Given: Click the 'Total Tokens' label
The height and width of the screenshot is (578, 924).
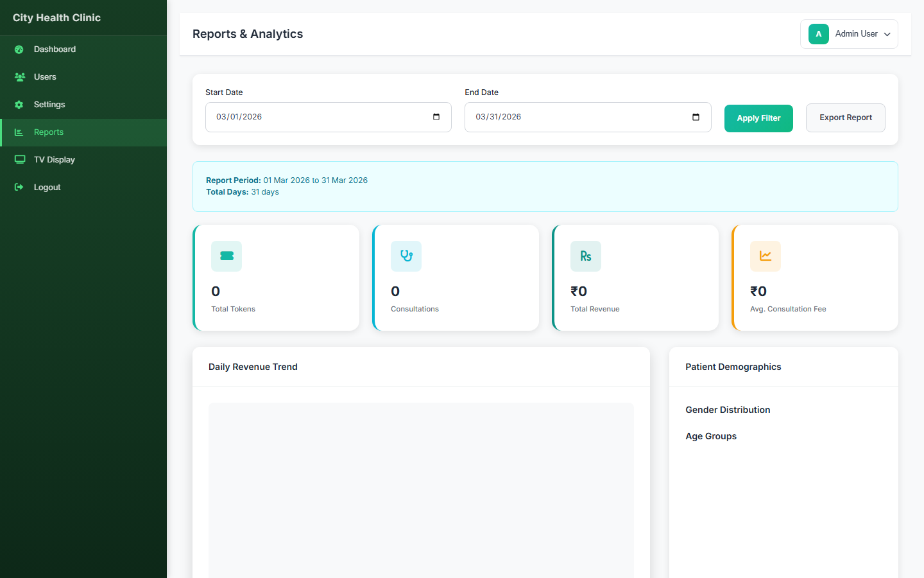Looking at the screenshot, I should [233, 309].
